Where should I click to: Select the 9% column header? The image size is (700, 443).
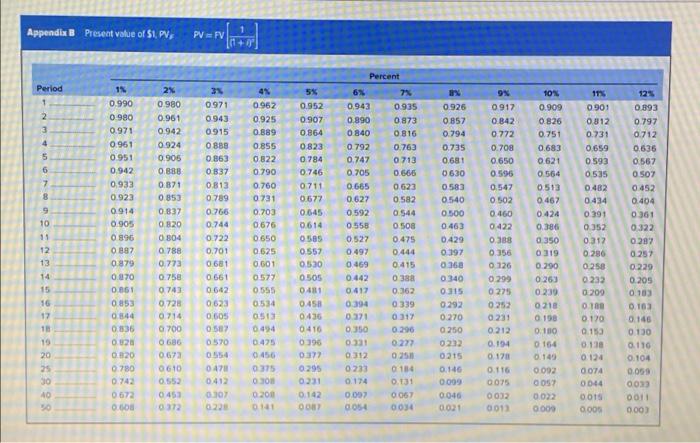(x=504, y=93)
